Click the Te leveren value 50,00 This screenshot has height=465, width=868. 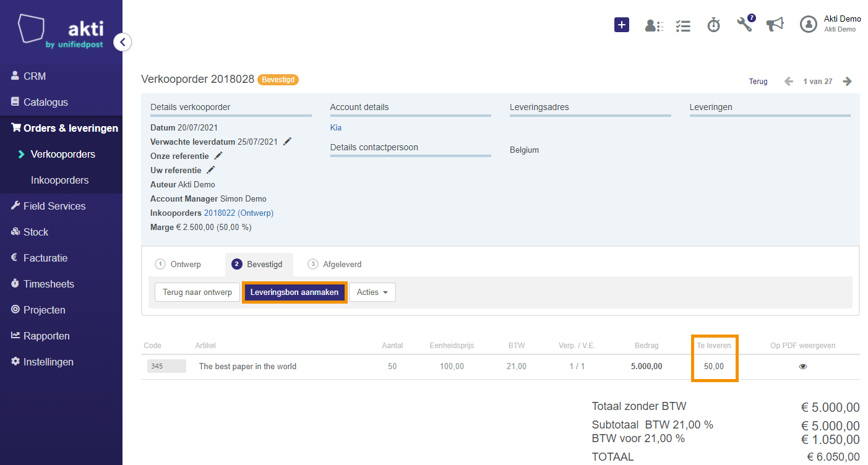[714, 366]
